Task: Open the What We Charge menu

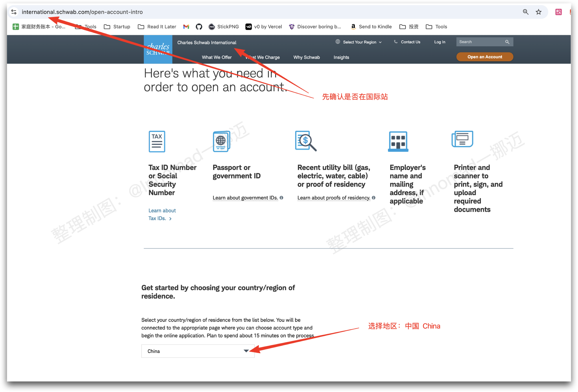Action: click(x=262, y=57)
